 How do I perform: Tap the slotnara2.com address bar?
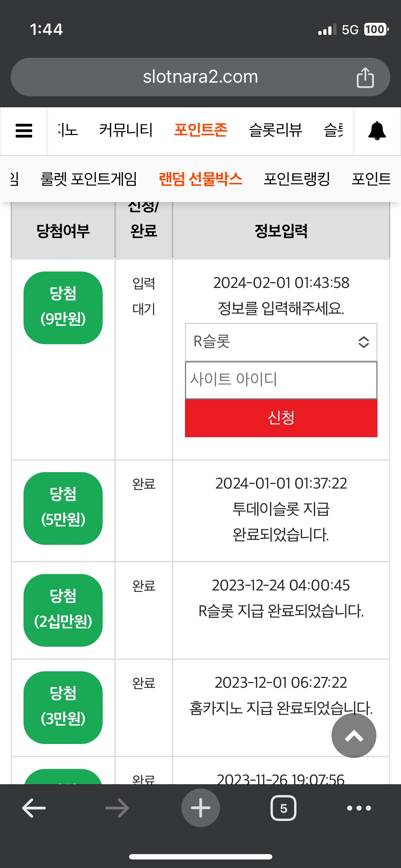coord(200,77)
